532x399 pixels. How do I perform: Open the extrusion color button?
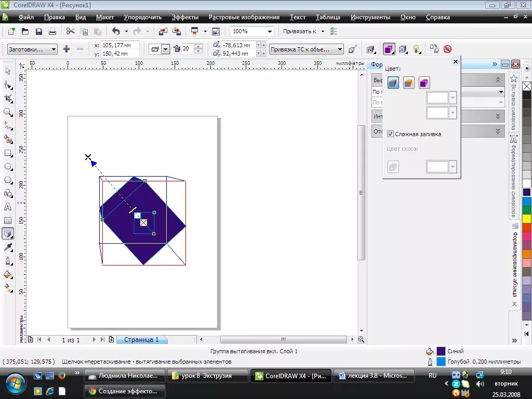coord(389,49)
